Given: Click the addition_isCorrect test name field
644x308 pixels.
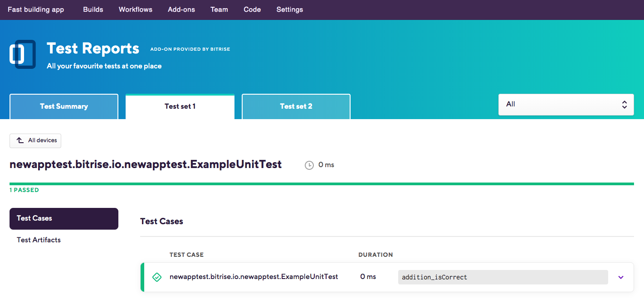Looking at the screenshot, I should pyautogui.click(x=503, y=277).
